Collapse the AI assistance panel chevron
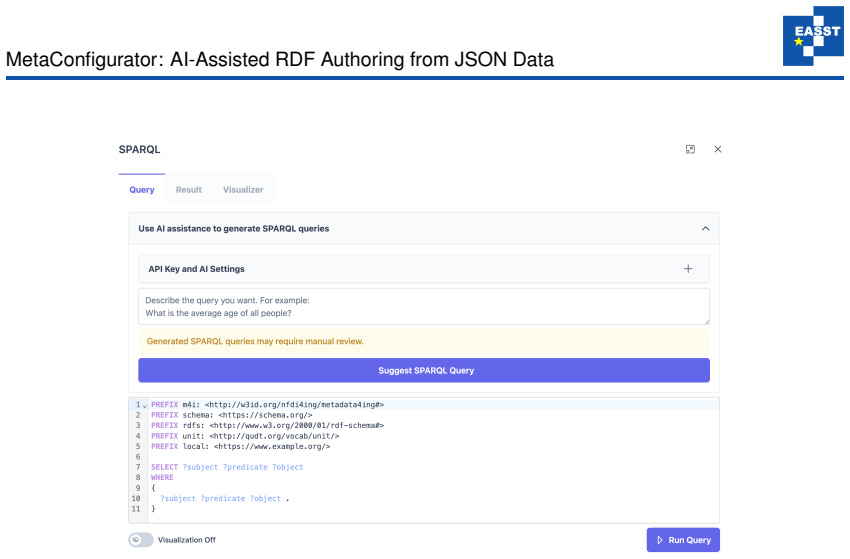The height and width of the screenshot is (559, 850). pyautogui.click(x=705, y=229)
